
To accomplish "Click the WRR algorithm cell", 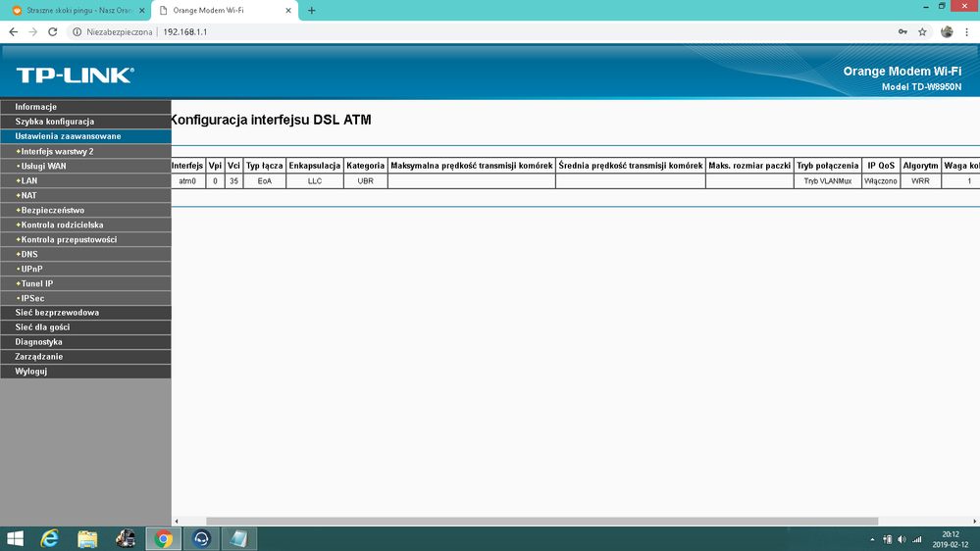I will (920, 181).
